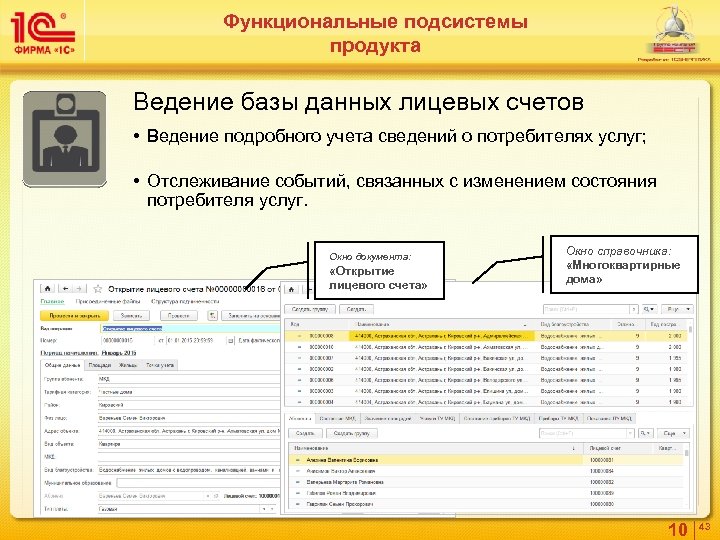Click Создать above the houses list
Viewport: 720px width, 540px height.
(356, 309)
